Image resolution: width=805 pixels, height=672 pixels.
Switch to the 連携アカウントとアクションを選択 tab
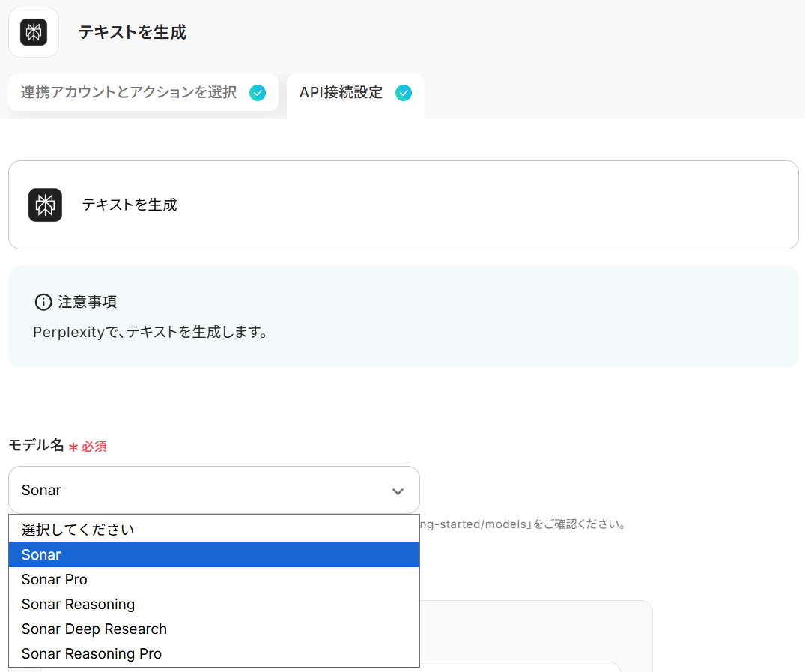129,93
